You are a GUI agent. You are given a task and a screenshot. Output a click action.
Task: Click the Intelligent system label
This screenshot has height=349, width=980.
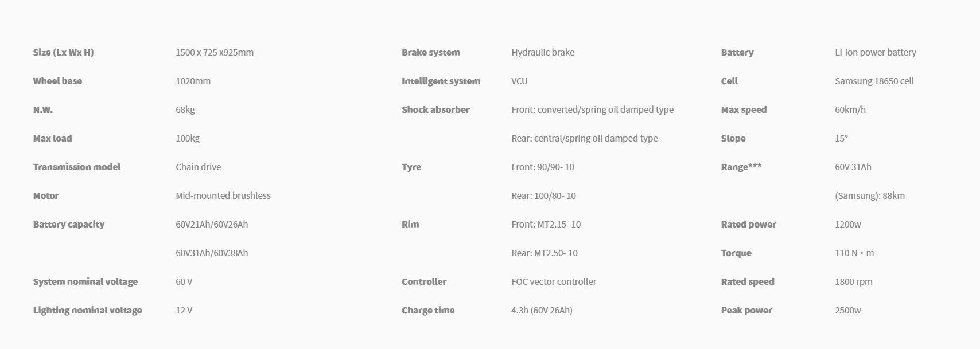(441, 81)
